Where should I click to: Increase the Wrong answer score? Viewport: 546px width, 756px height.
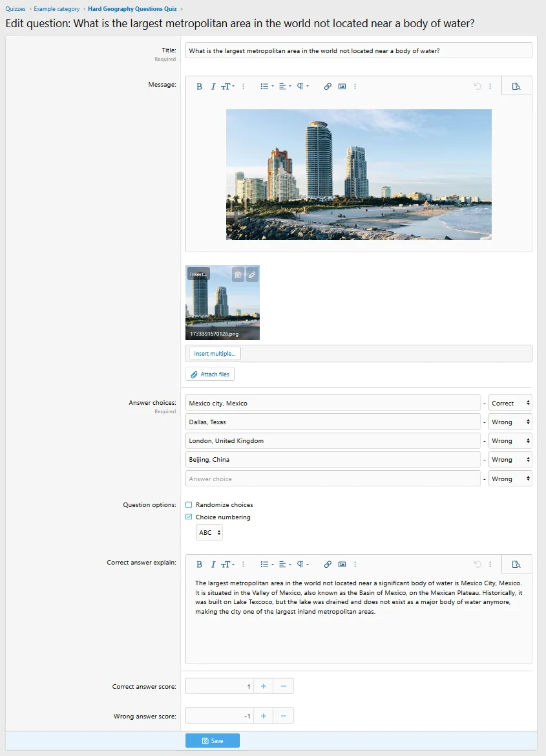click(x=264, y=716)
